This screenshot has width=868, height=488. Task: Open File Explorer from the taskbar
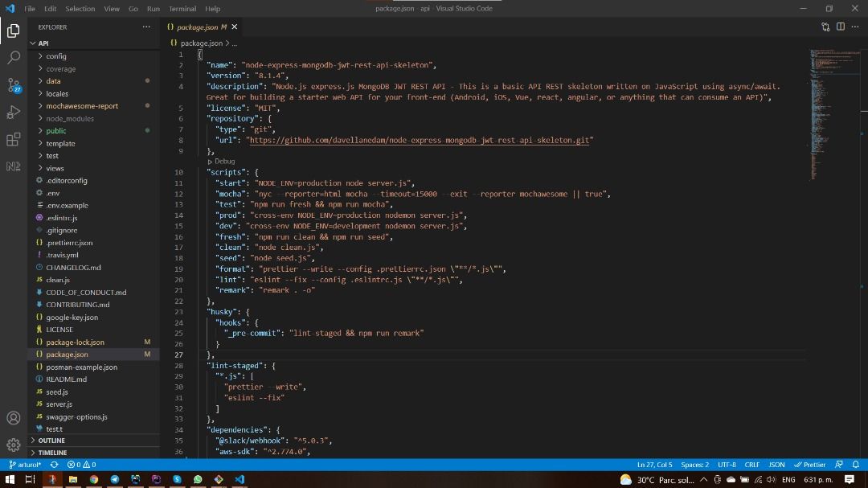(x=73, y=480)
